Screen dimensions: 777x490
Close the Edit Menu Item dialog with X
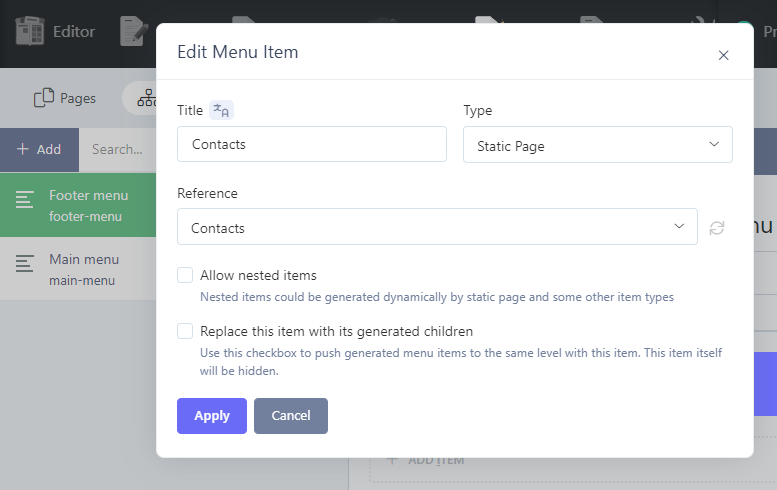click(723, 55)
